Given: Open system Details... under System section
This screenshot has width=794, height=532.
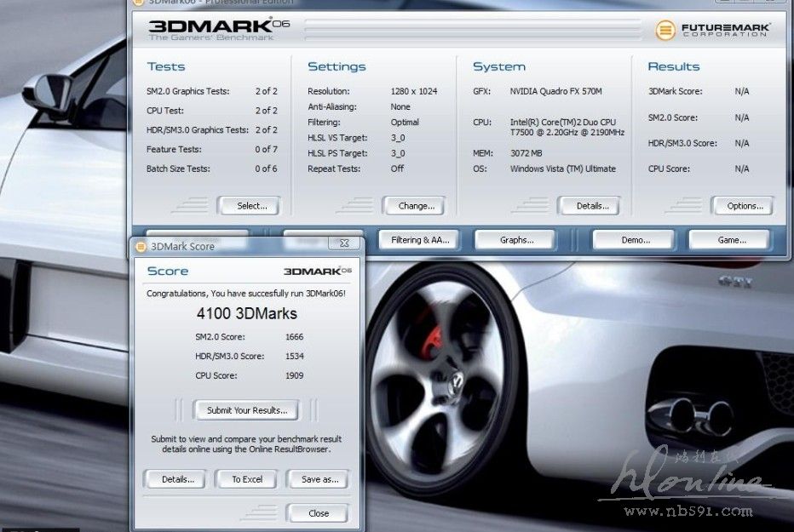Looking at the screenshot, I should [592, 205].
